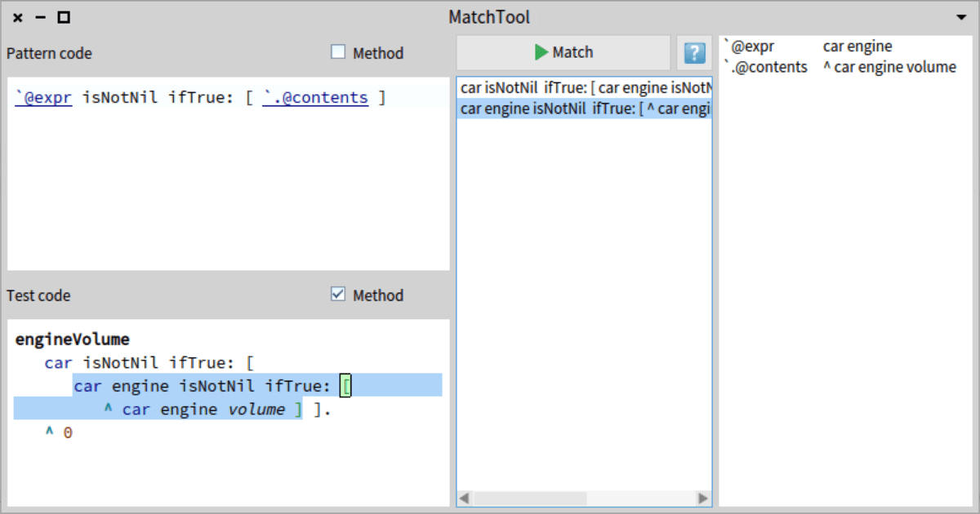This screenshot has height=514, width=980.
Task: Click 'Pattern code' label
Action: click(49, 53)
